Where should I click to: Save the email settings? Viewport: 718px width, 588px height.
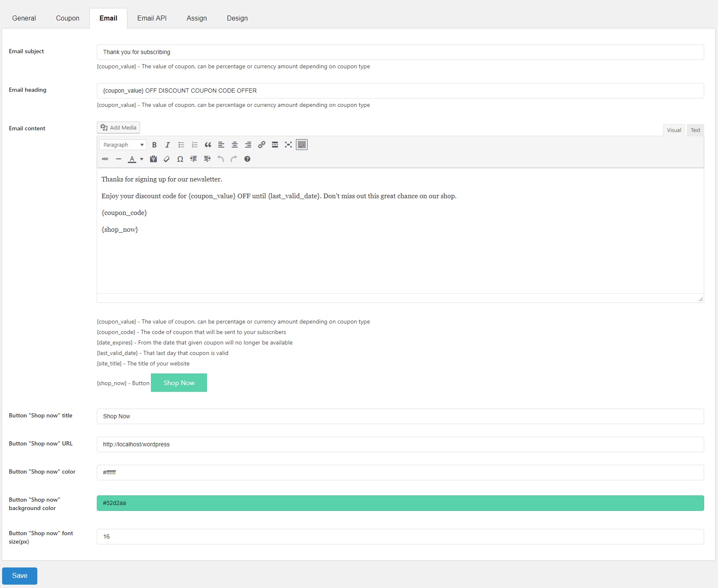[x=20, y=576]
